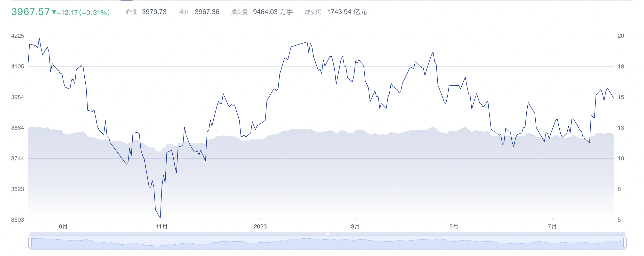The image size is (644, 256).
Task: Click the 3月 label on the time axis
Action: point(355,226)
